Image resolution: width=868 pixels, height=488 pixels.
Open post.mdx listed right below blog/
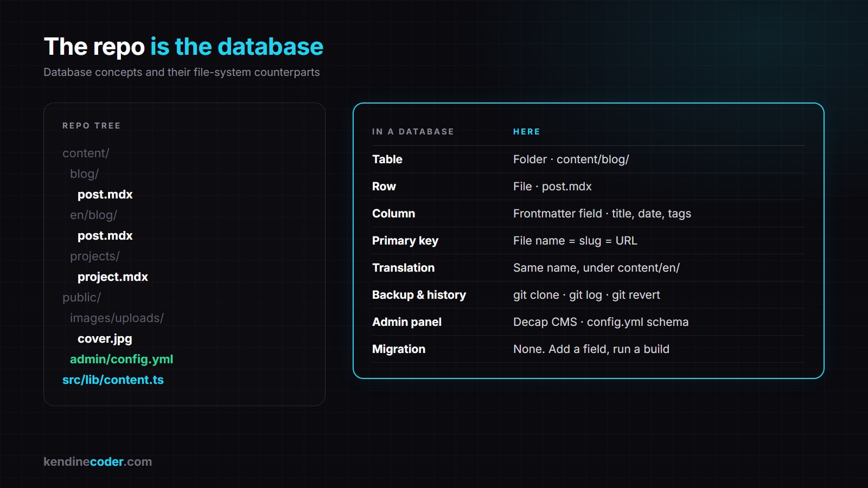pos(105,195)
